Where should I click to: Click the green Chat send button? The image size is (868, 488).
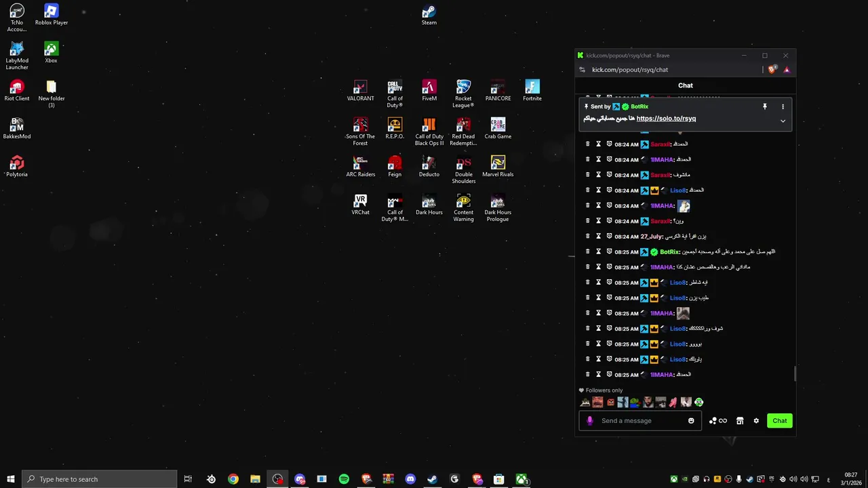pos(780,421)
